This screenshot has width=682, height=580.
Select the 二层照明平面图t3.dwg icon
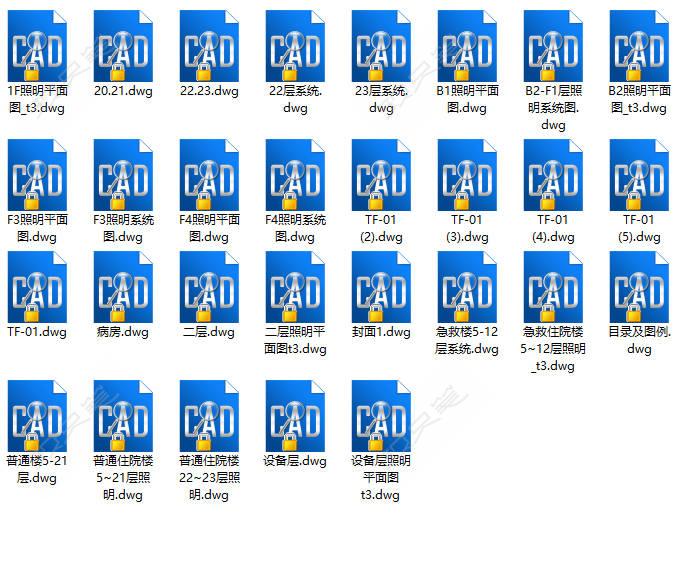point(295,287)
